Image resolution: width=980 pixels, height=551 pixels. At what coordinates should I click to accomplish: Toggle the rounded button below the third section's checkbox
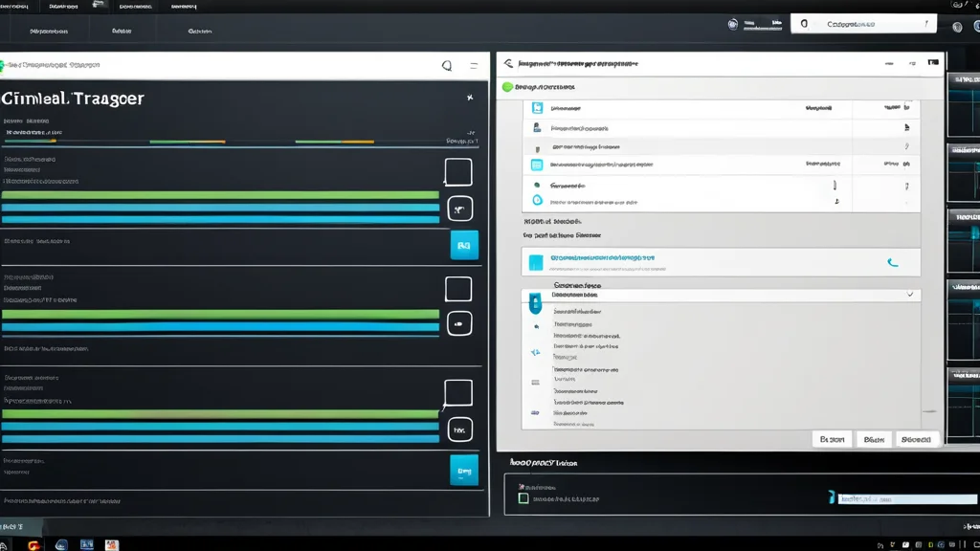point(460,430)
